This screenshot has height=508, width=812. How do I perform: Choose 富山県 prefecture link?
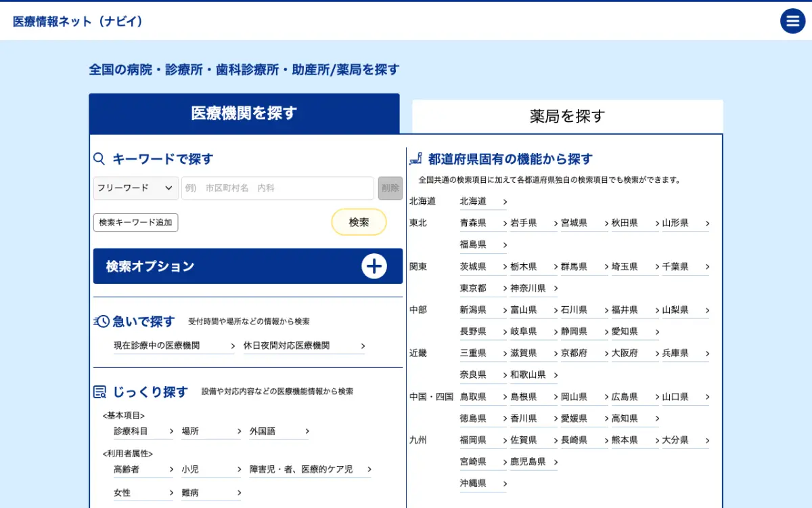coord(534,310)
